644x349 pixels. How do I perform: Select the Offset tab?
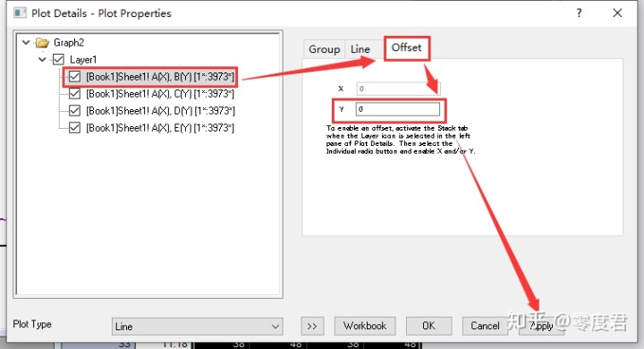coord(407,47)
